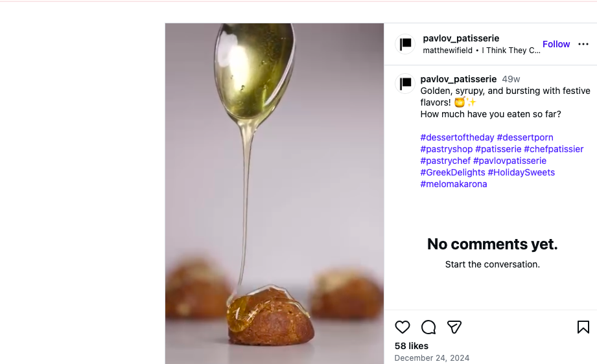The height and width of the screenshot is (364, 597).
Task: Open the three-dot more options menu
Action: [x=583, y=44]
